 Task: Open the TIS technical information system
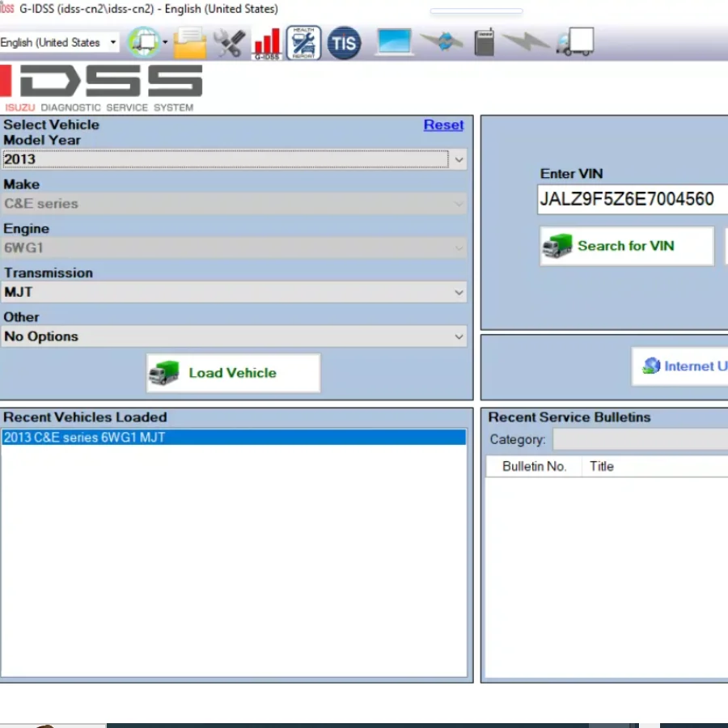(x=344, y=42)
